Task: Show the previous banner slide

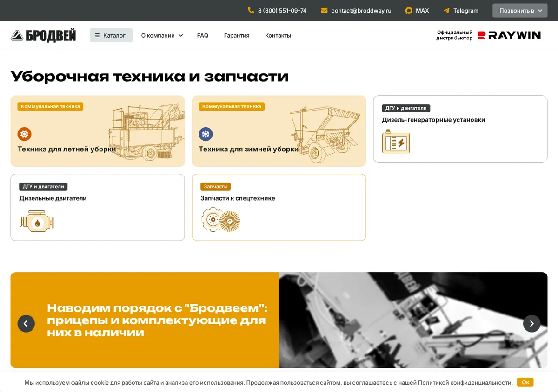Action: click(x=26, y=323)
